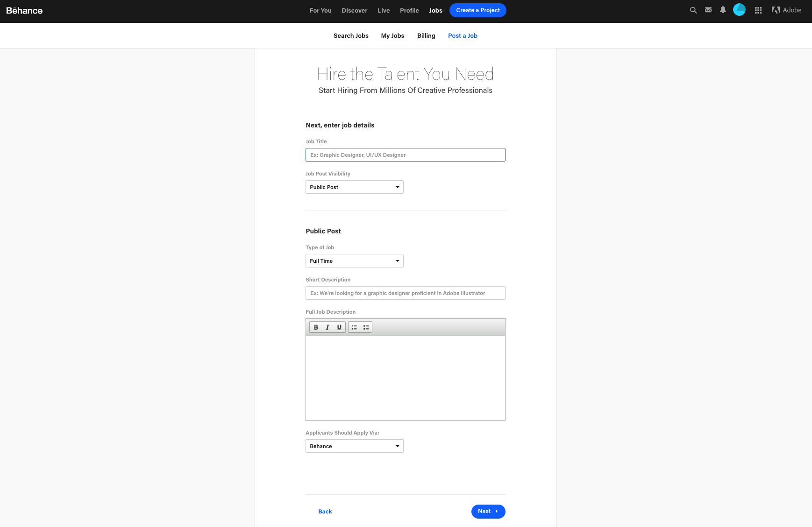
Task: Open the Live section
Action: click(x=384, y=10)
